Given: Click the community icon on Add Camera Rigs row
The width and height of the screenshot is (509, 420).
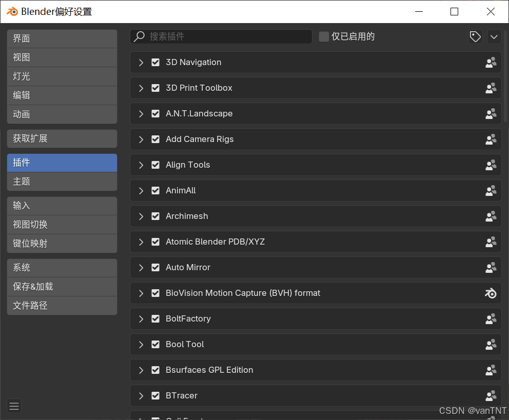Looking at the screenshot, I should point(491,139).
